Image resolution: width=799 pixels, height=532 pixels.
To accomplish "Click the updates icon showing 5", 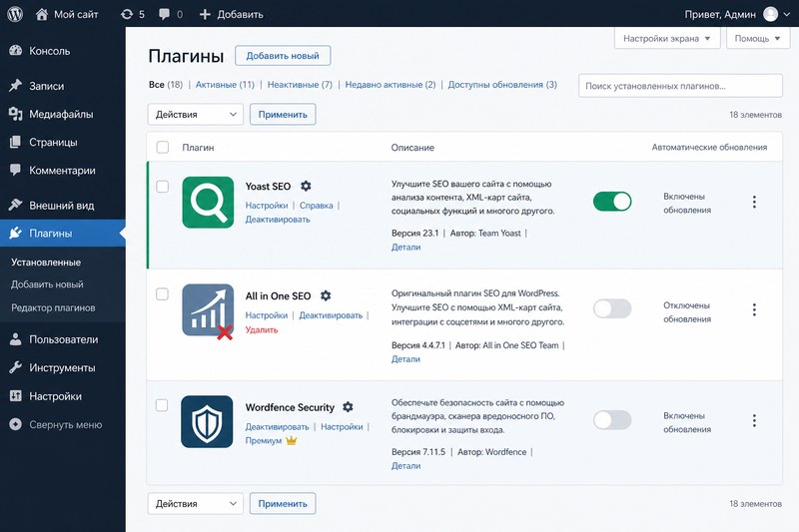I will [x=127, y=14].
